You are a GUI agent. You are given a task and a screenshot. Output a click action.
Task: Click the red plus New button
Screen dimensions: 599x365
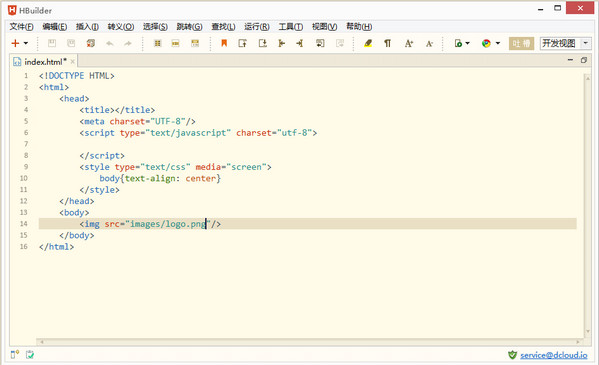pos(15,43)
